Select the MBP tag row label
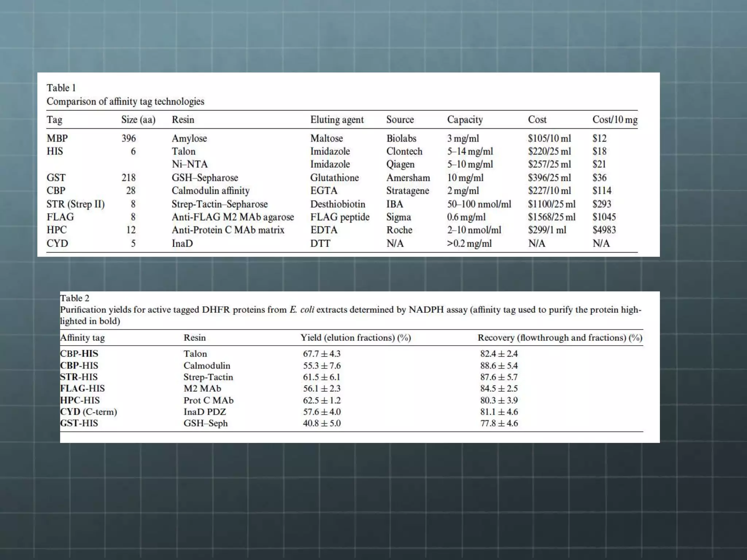Image resolution: width=747 pixels, height=560 pixels. coord(57,138)
